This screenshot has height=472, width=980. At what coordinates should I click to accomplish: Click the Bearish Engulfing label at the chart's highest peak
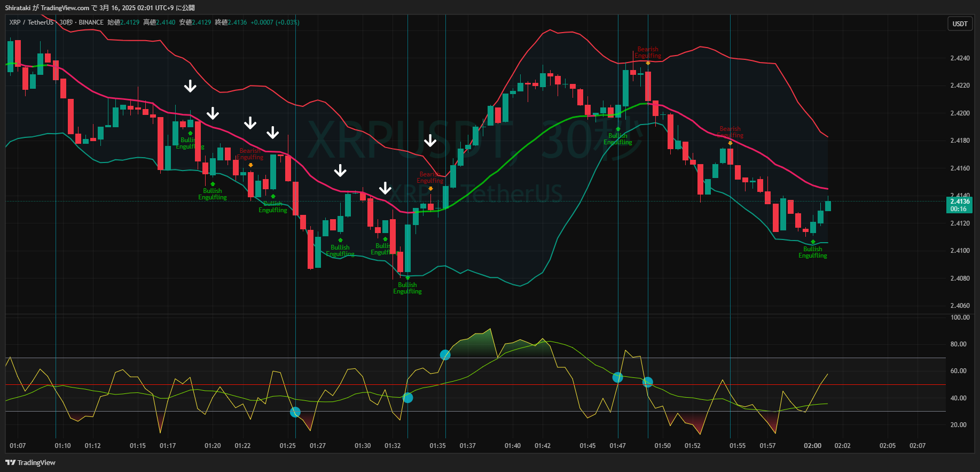click(648, 52)
